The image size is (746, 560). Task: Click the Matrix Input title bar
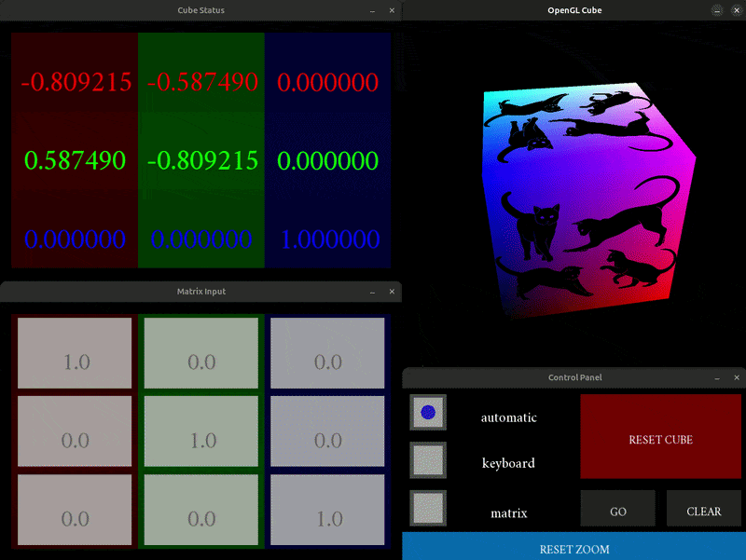pyautogui.click(x=200, y=292)
